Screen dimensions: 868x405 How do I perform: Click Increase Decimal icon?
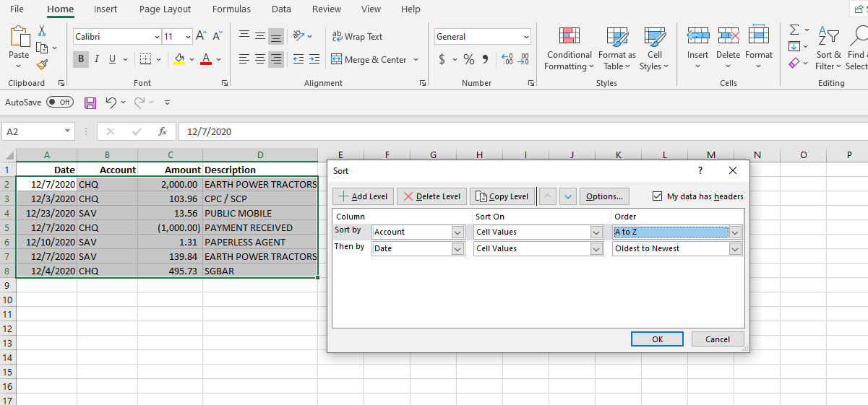[x=507, y=59]
